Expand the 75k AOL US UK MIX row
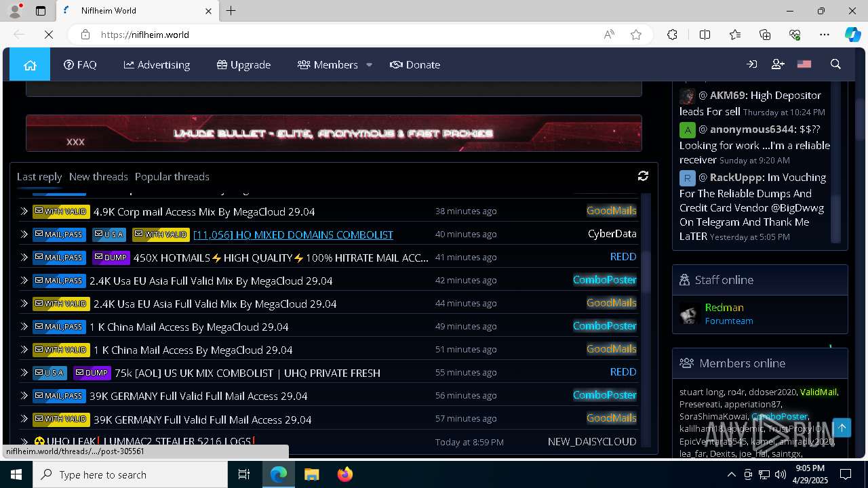This screenshot has height=488, width=868. [x=24, y=373]
